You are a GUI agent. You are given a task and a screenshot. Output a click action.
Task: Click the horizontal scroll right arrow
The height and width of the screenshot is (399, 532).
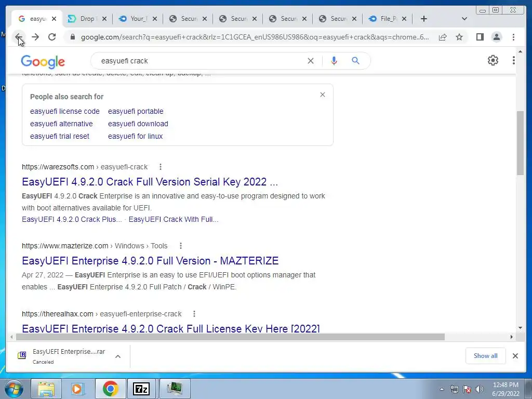pos(512,337)
